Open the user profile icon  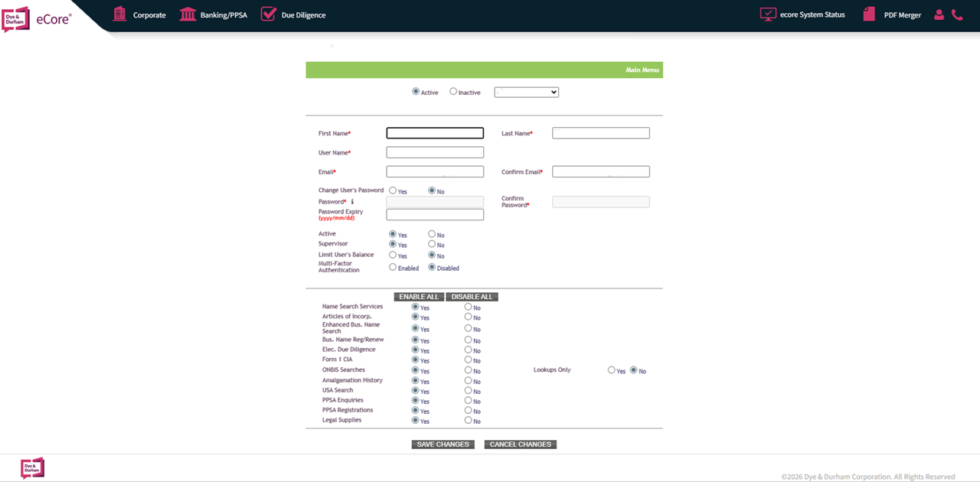[x=939, y=15]
